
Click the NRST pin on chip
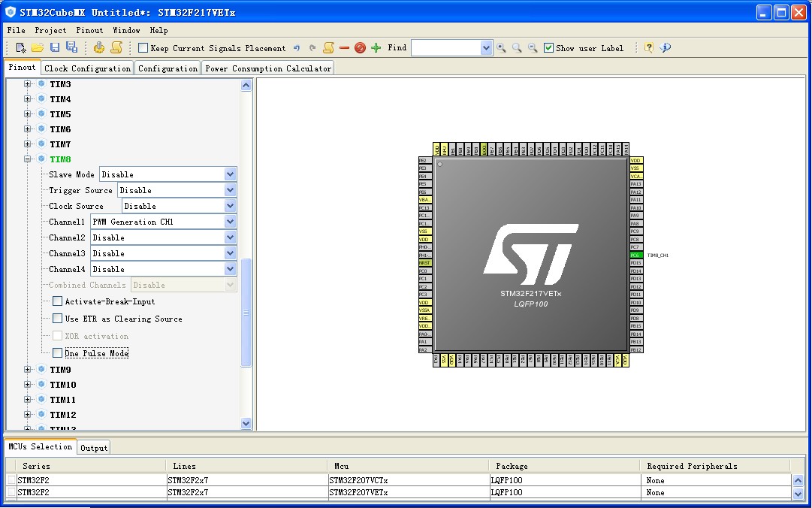click(425, 263)
